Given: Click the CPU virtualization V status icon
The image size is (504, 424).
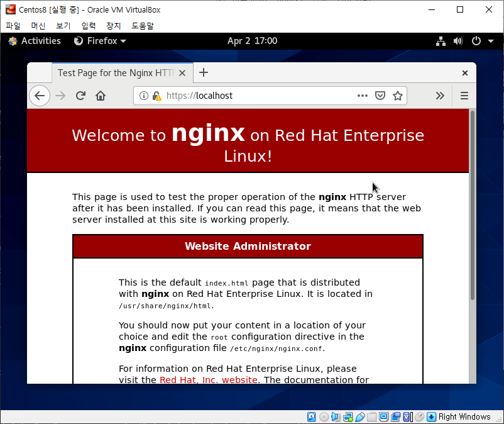Looking at the screenshot, I should coord(408,417).
